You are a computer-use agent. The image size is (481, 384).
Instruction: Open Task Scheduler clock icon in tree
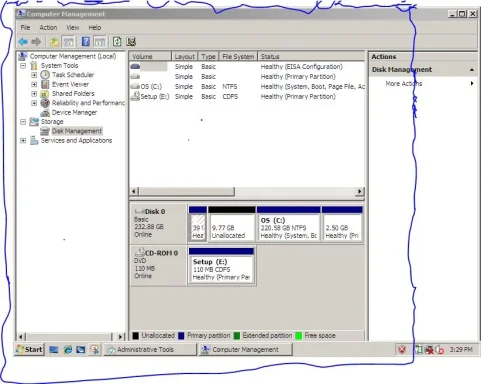pos(45,75)
